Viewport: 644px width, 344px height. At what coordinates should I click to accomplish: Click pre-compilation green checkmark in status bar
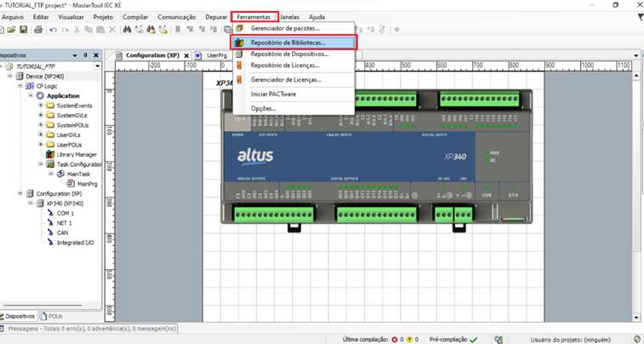474,340
